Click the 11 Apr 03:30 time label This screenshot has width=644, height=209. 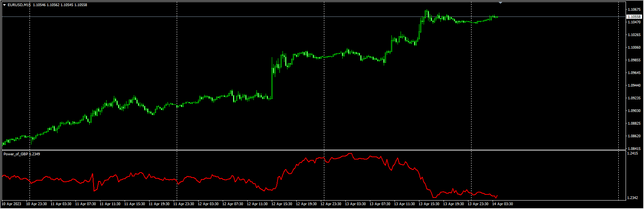pos(61,204)
